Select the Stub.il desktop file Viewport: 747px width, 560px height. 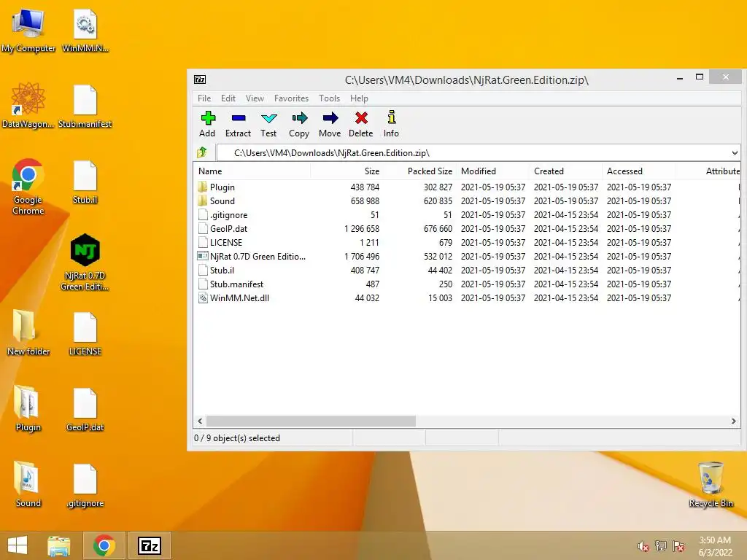pyautogui.click(x=85, y=182)
